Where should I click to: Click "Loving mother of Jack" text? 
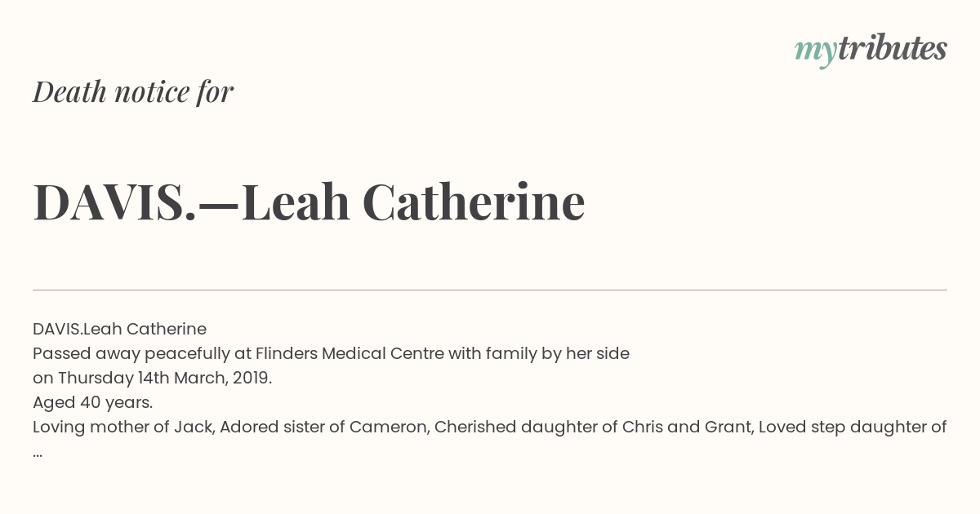pyautogui.click(x=123, y=427)
